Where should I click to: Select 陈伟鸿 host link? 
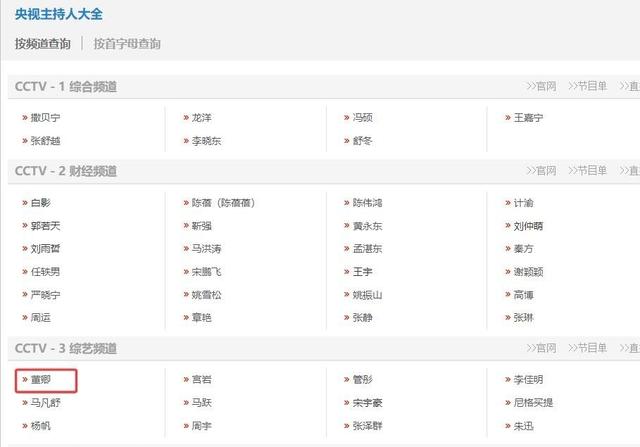click(x=367, y=202)
